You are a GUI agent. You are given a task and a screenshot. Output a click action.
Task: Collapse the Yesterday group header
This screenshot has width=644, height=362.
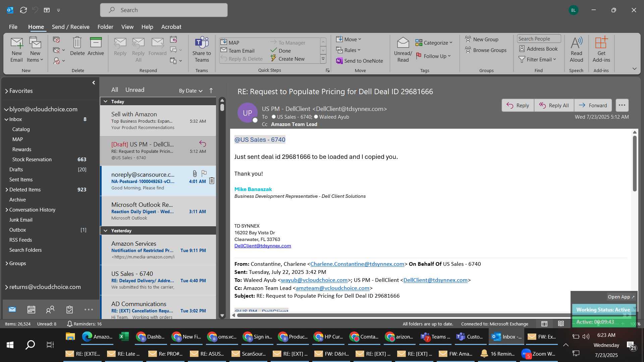pyautogui.click(x=105, y=231)
